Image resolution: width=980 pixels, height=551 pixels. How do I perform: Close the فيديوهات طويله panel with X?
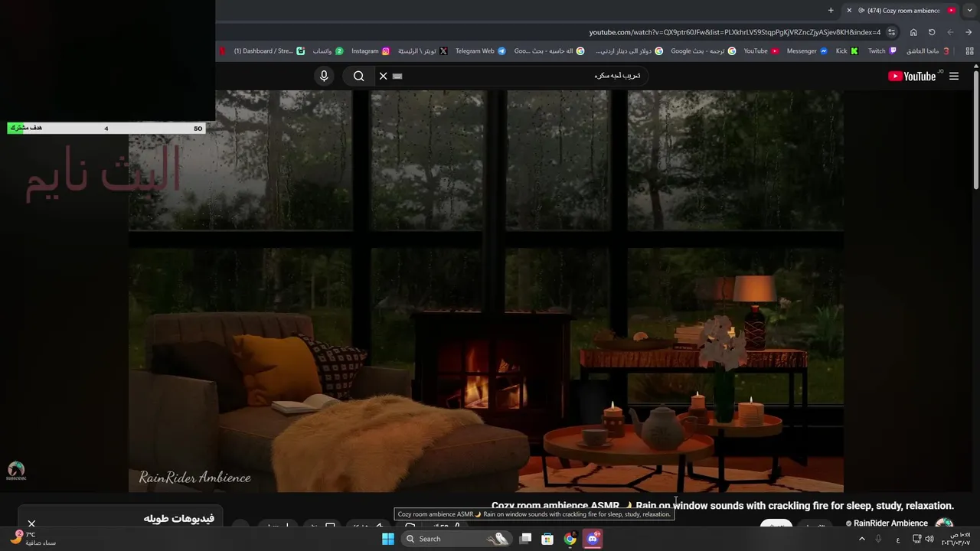coord(31,524)
